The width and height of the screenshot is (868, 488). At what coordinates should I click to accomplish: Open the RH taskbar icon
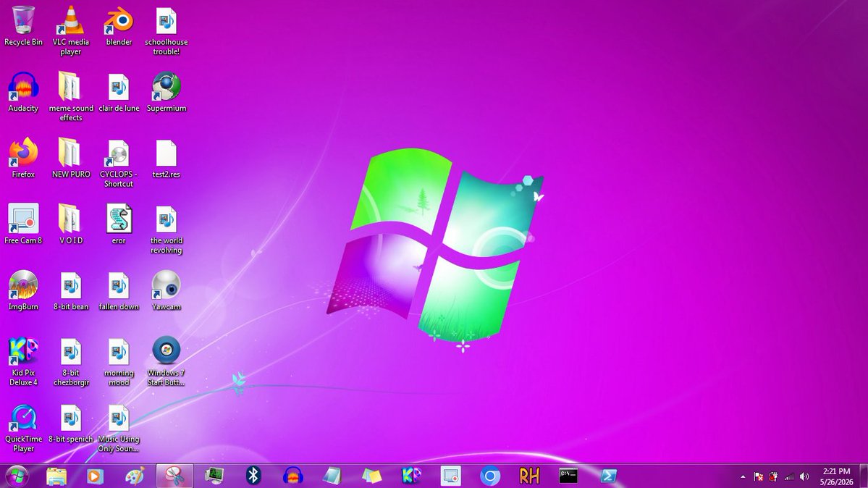tap(529, 476)
